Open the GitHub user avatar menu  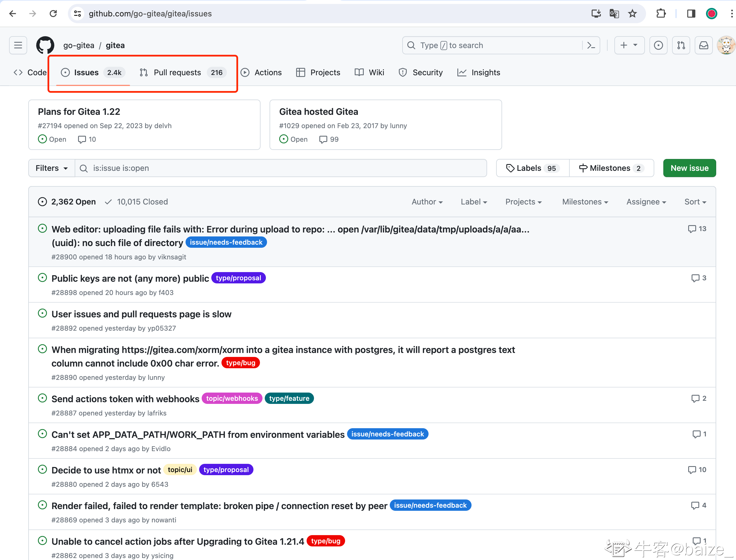point(726,45)
